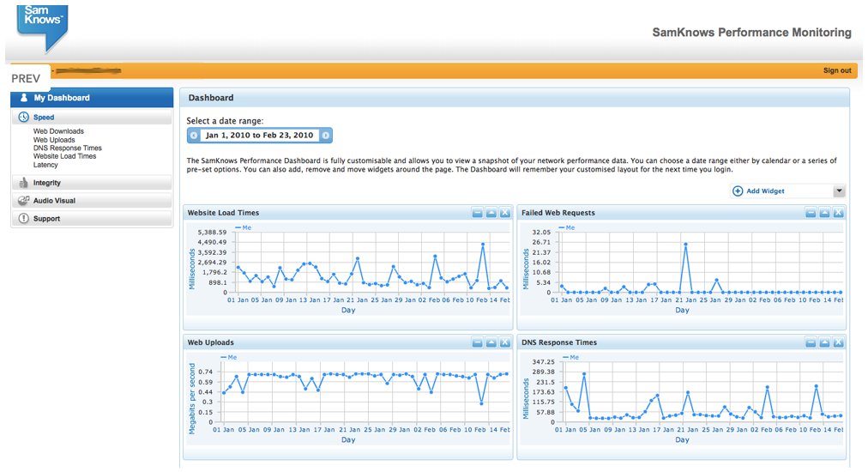Expand the Audio Visual sidebar section
The height and width of the screenshot is (472, 868).
click(54, 201)
